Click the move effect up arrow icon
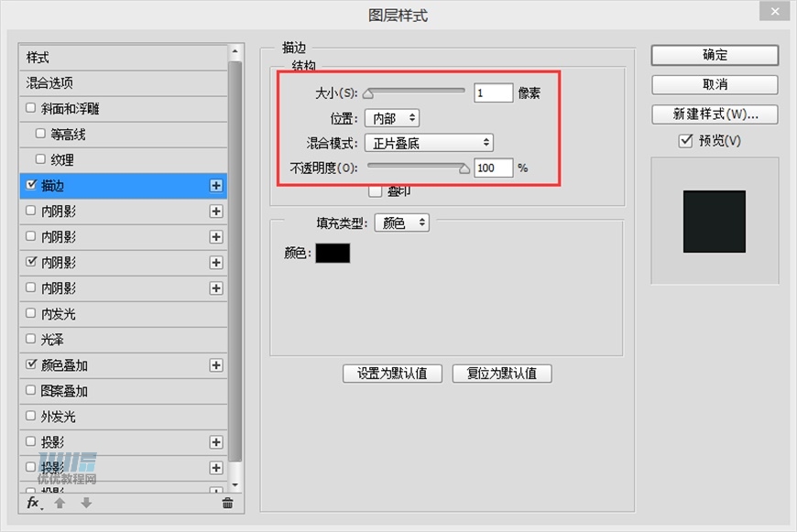 point(60,503)
